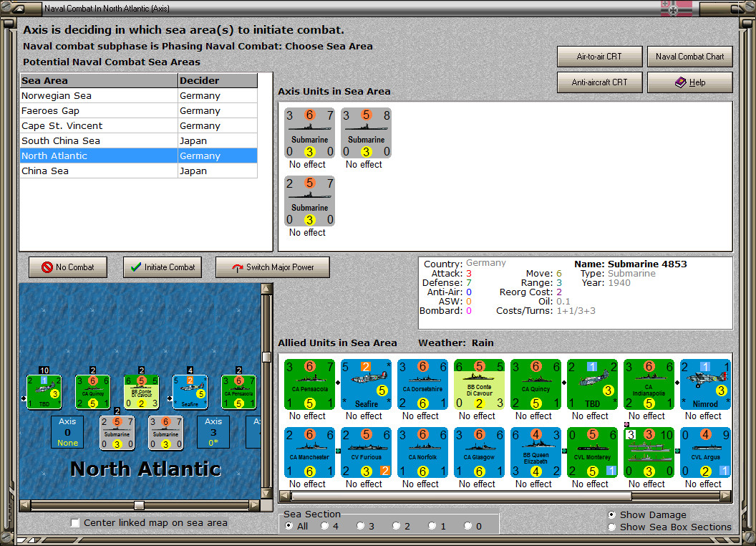The width and height of the screenshot is (756, 546).
Task: Select the CA Manchester unit
Action: point(309,452)
